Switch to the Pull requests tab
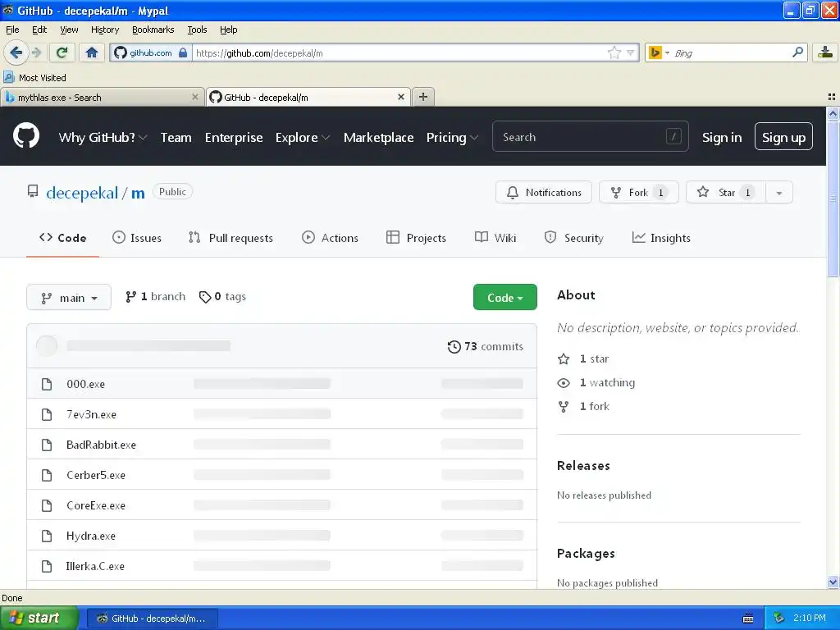This screenshot has height=630, width=840. pyautogui.click(x=231, y=238)
